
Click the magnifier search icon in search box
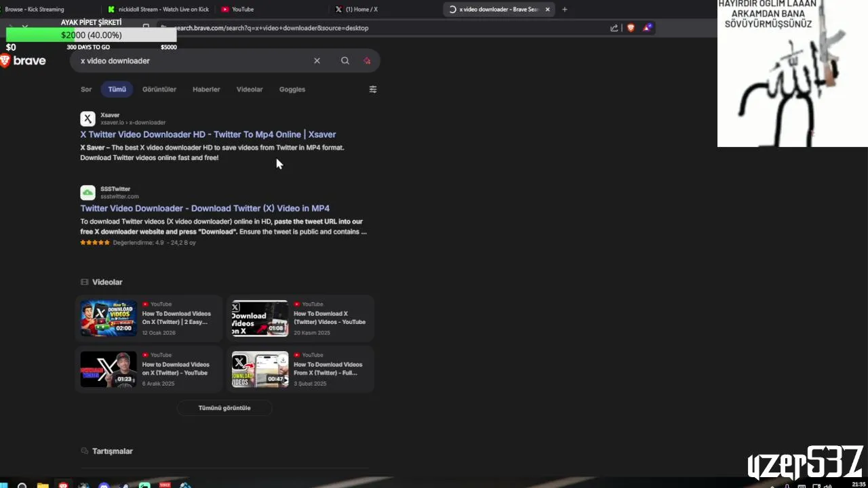(x=345, y=61)
